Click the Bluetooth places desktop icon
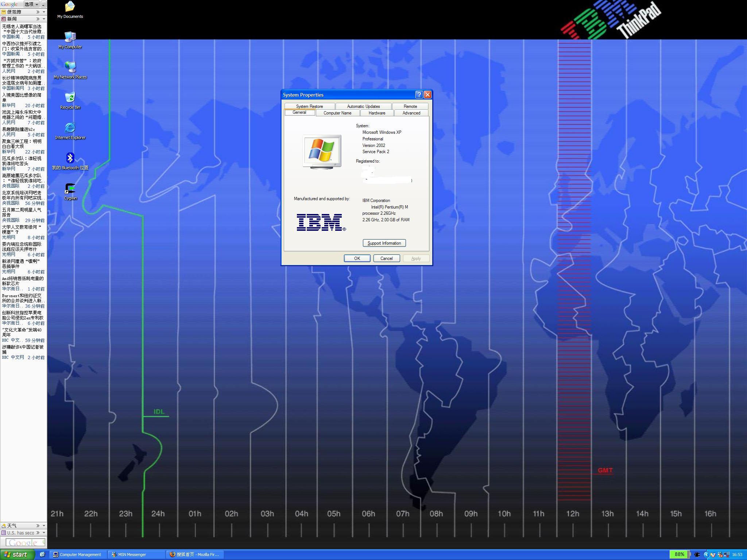747x560 pixels. pyautogui.click(x=70, y=158)
